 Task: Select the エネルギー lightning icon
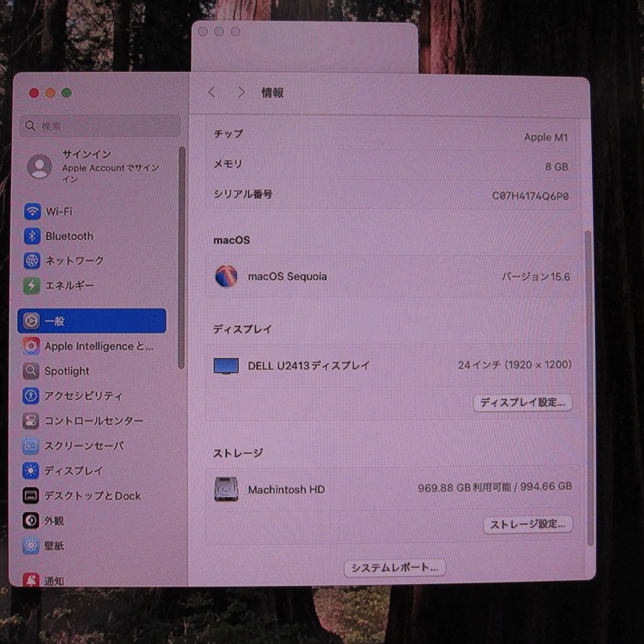pyautogui.click(x=32, y=285)
